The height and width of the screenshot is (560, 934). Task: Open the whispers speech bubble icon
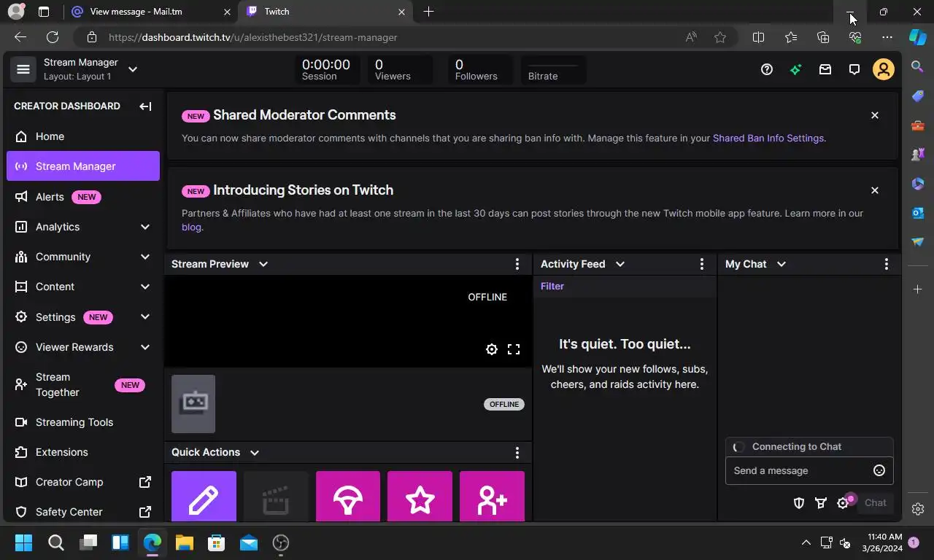point(854,69)
